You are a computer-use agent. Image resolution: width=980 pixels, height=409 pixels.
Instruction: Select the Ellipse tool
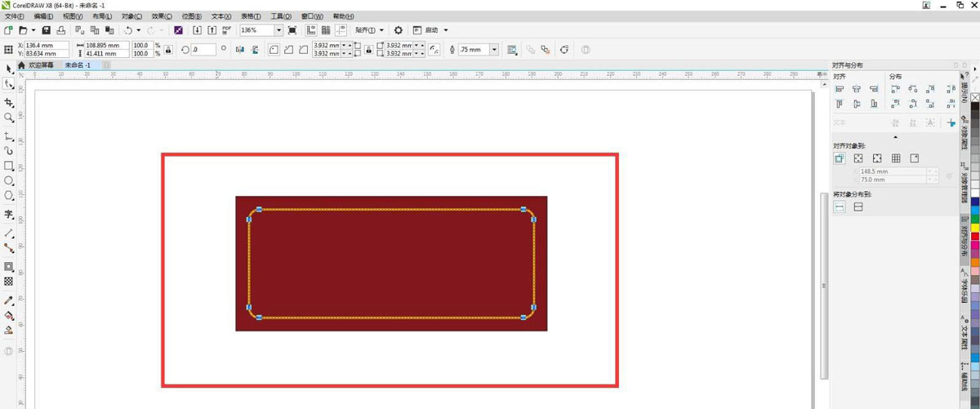click(9, 180)
